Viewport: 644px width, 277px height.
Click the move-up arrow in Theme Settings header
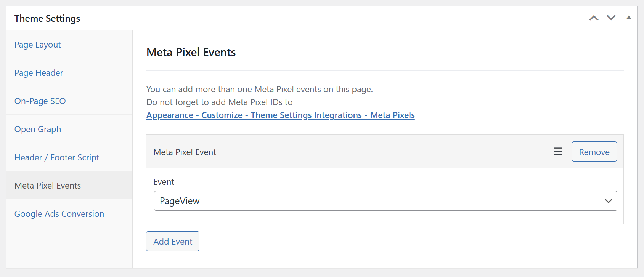[x=594, y=18]
